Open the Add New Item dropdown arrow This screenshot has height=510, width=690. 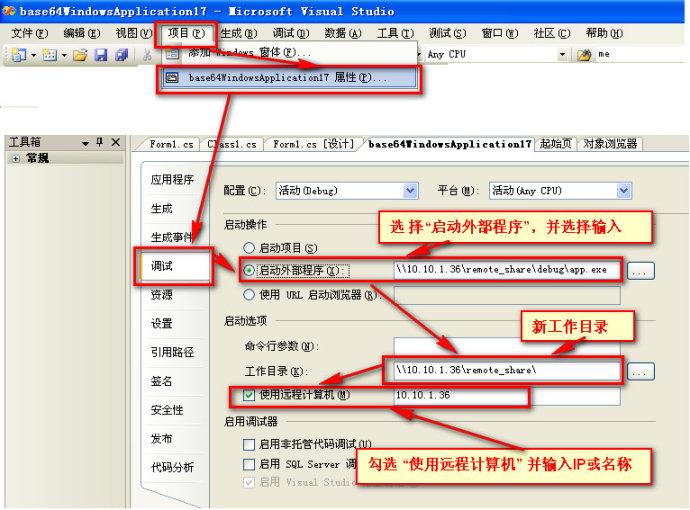pos(64,55)
